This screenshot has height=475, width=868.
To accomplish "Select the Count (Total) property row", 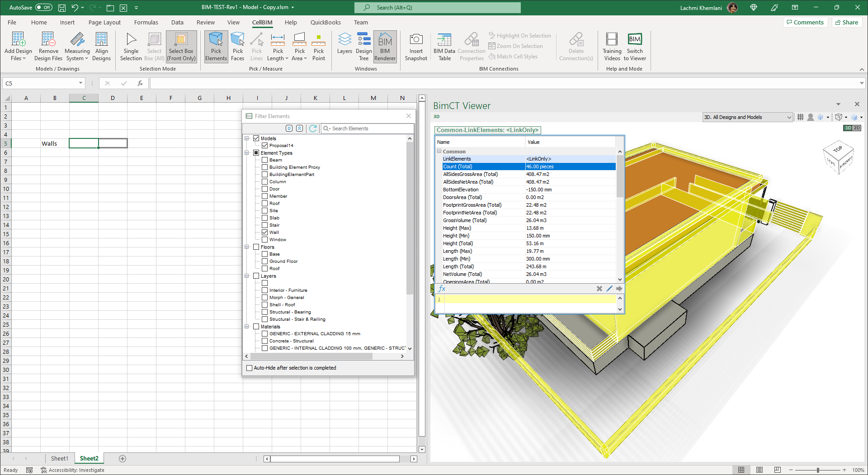I will pyautogui.click(x=529, y=166).
